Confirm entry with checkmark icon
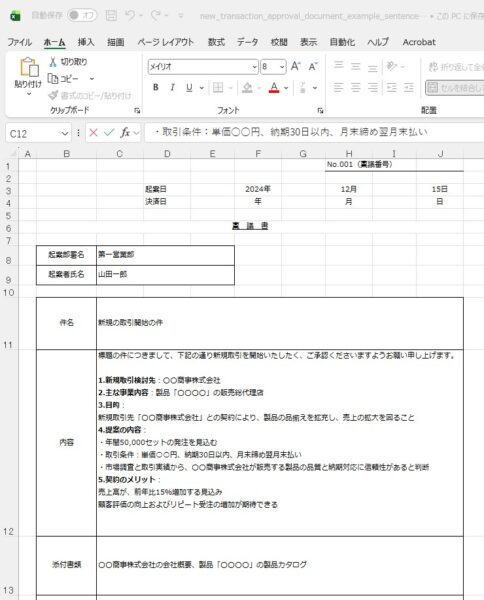The image size is (484, 600). tap(109, 133)
